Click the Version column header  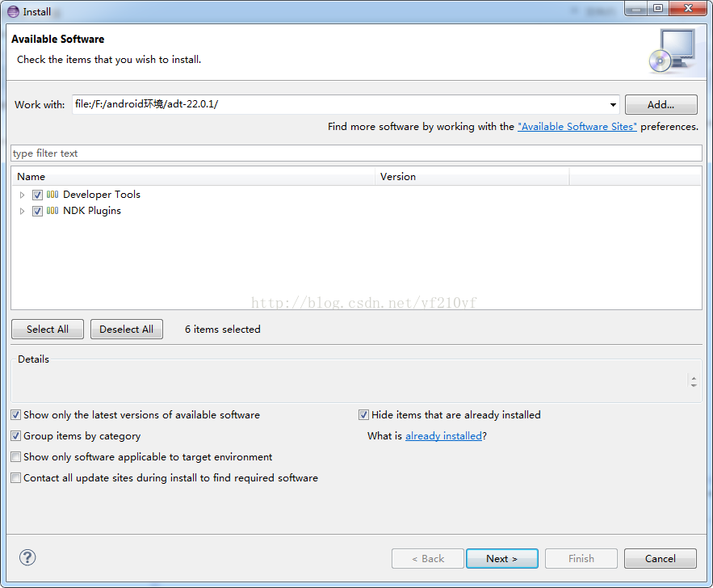[x=472, y=176]
